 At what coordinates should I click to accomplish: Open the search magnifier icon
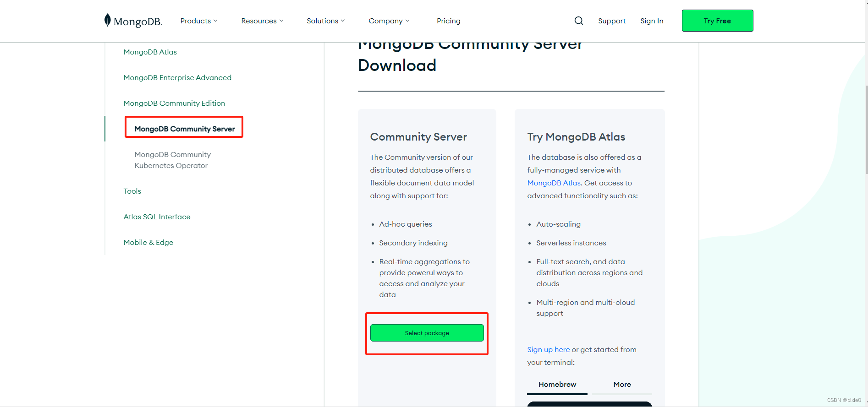click(579, 21)
